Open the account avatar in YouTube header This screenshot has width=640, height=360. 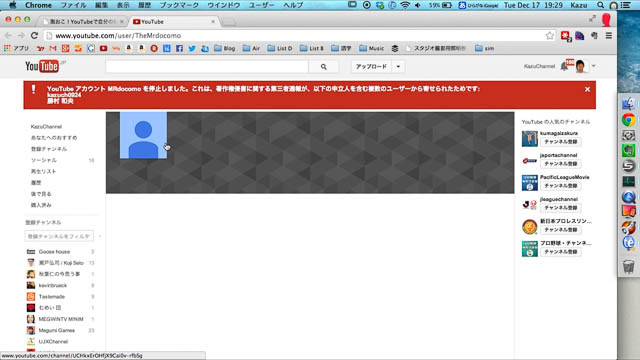pos(580,66)
